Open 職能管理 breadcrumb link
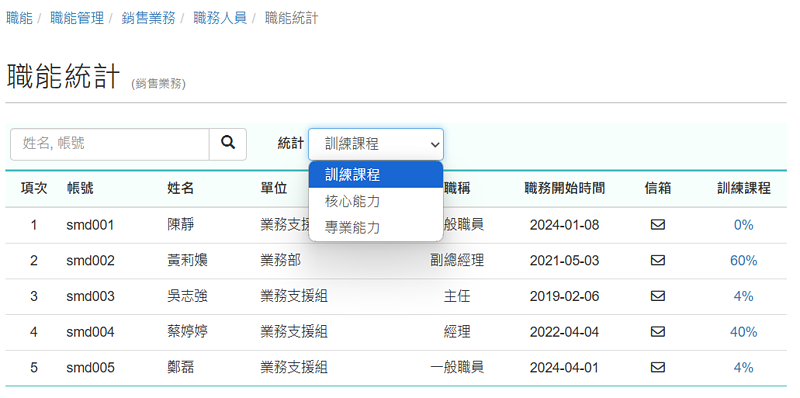800x398 pixels. pos(77,18)
